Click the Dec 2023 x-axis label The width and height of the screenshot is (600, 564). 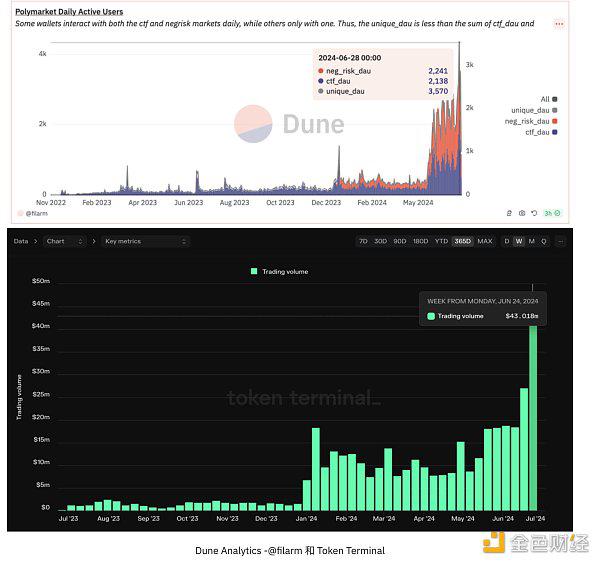326,203
